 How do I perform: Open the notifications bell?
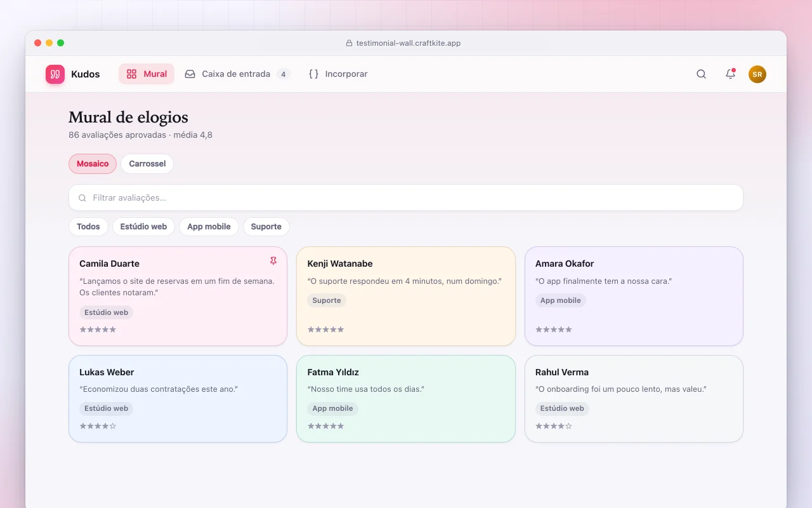click(730, 74)
